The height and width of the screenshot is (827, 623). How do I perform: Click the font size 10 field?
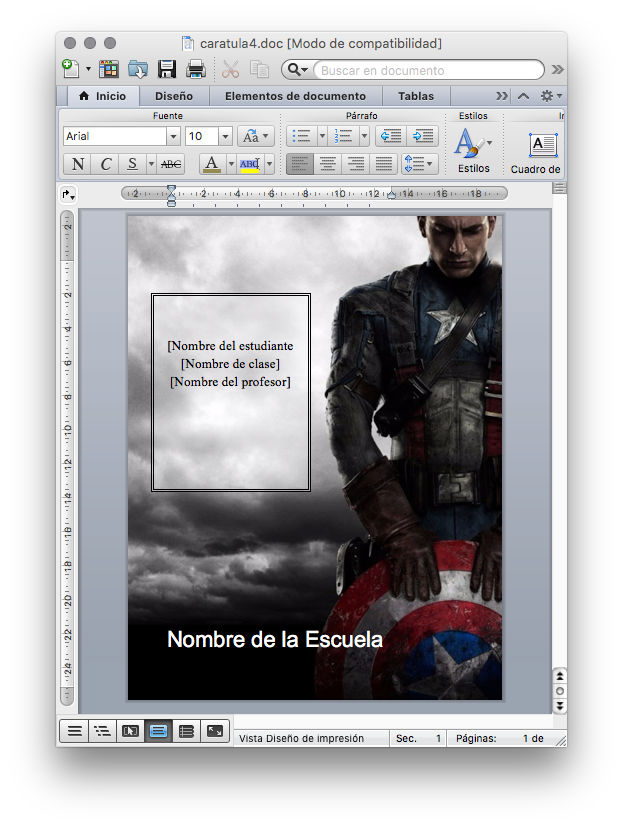coord(202,136)
